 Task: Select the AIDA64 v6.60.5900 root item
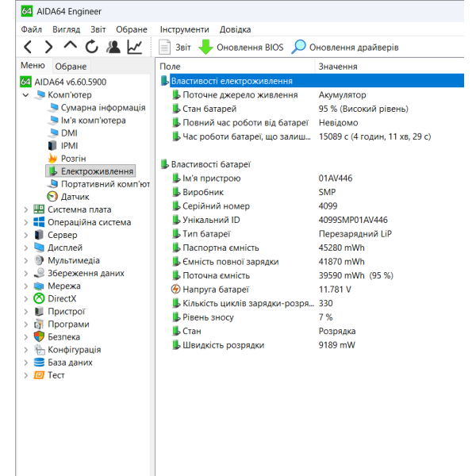[x=63, y=82]
